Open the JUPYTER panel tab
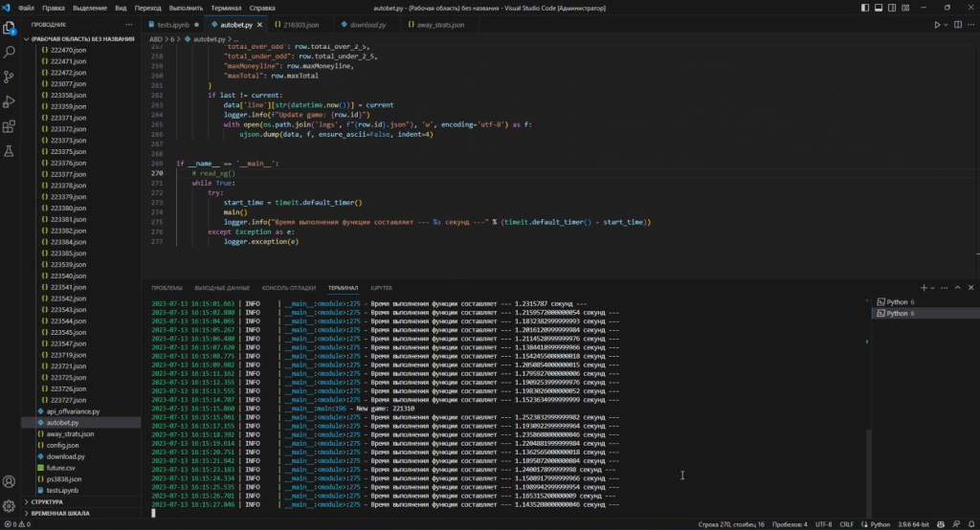 [381, 288]
